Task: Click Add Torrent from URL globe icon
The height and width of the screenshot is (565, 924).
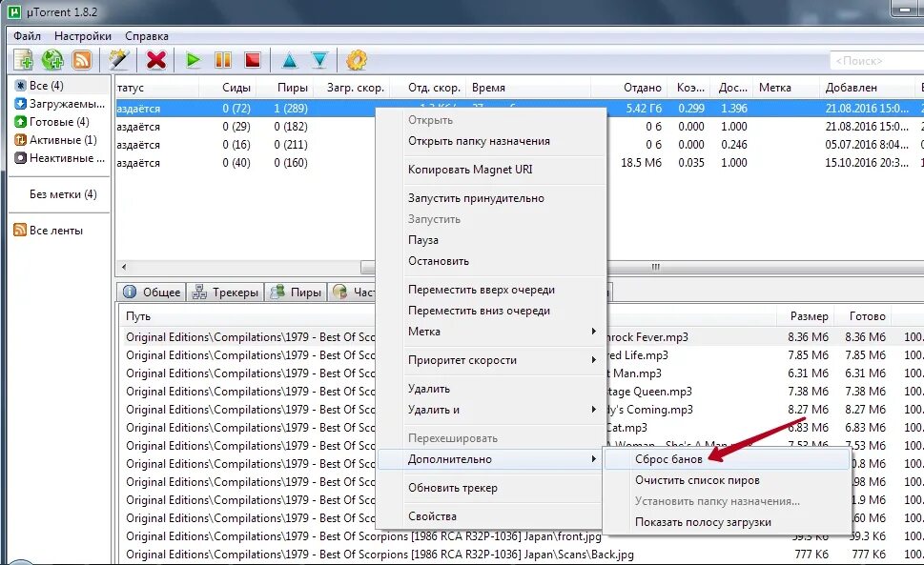Action: tap(52, 60)
